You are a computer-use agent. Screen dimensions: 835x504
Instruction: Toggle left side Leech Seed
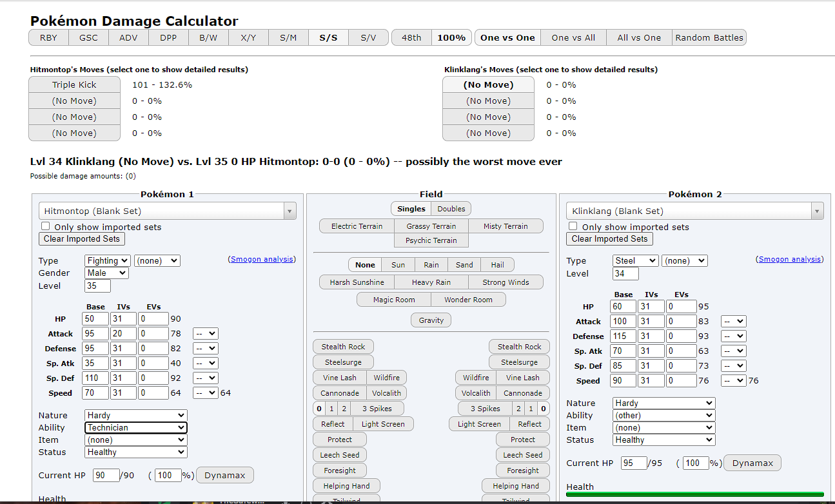pos(340,455)
